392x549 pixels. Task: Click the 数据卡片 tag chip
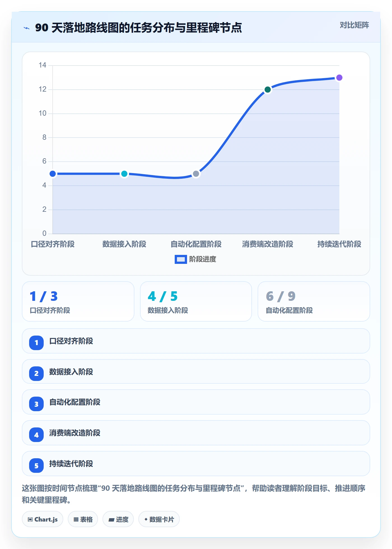tap(159, 519)
